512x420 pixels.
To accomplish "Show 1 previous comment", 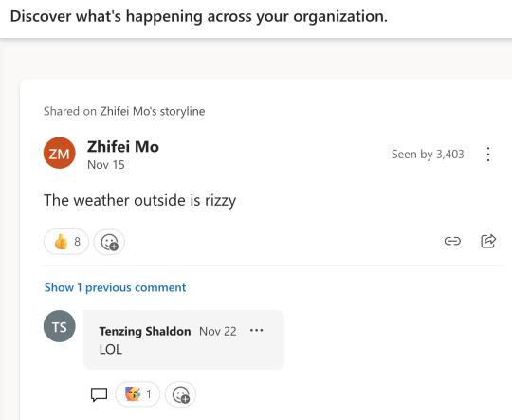I will pos(115,287).
